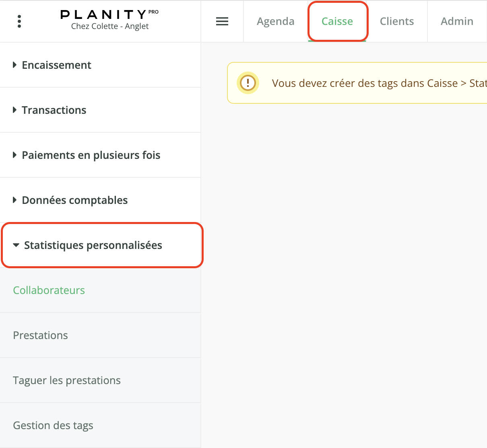Toggle the hamburger sidebar menu icon
487x448 pixels.
[x=222, y=21]
